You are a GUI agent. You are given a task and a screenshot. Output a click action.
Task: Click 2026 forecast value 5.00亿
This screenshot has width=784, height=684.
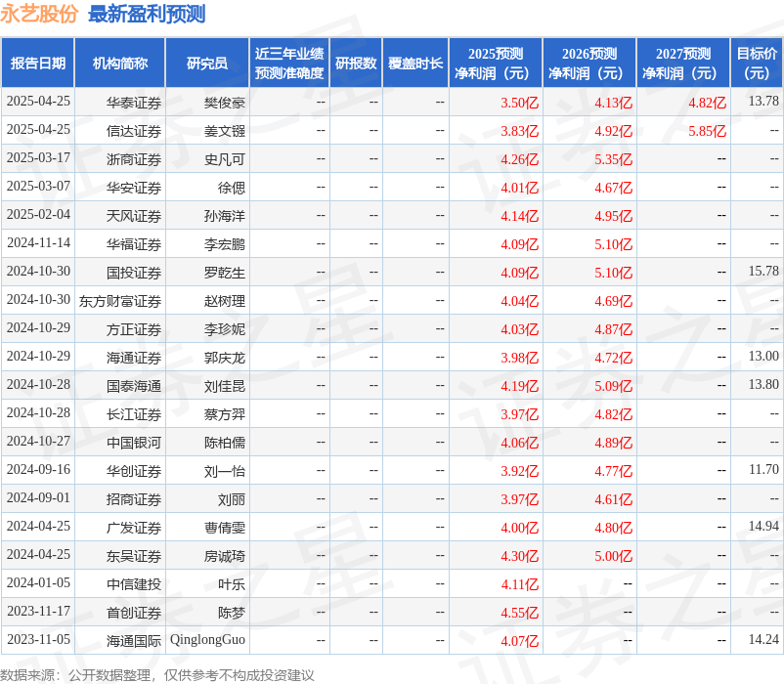coord(614,556)
